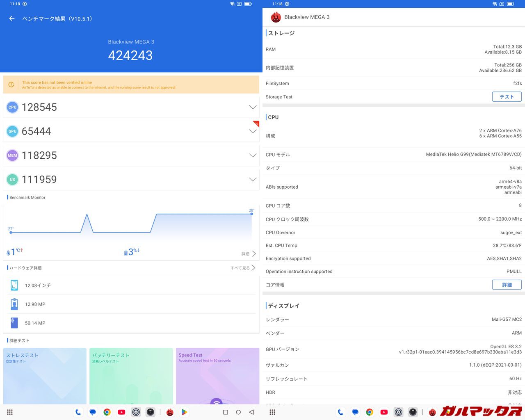Tap the recent apps square button
Image resolution: width=525 pixels, height=420 pixels.
pos(225,412)
